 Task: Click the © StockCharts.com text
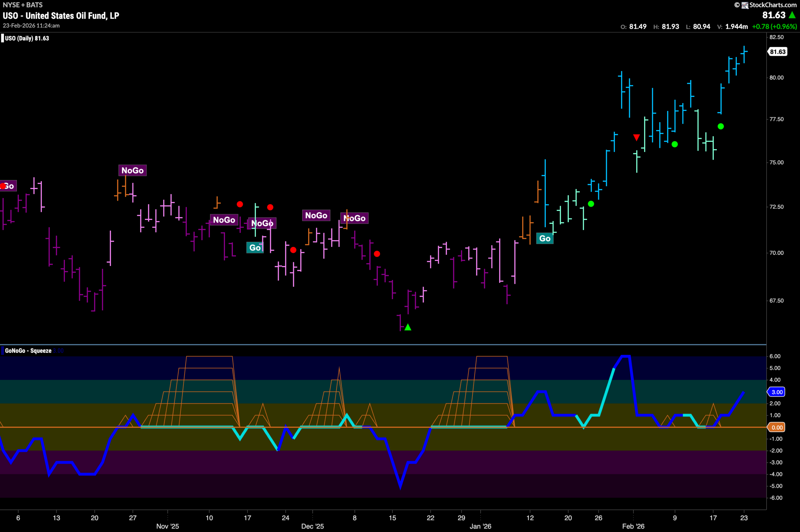click(766, 5)
